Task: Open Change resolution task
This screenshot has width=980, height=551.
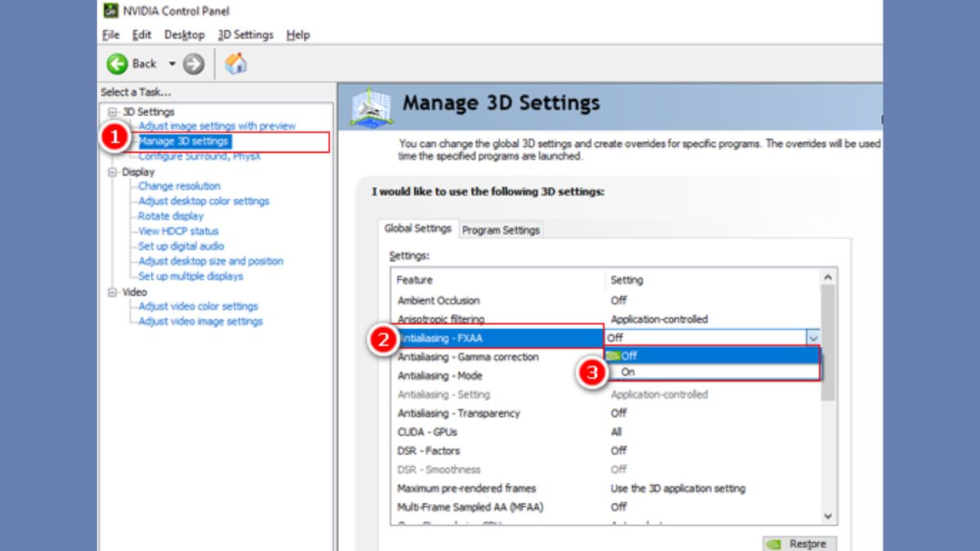Action: (x=179, y=186)
